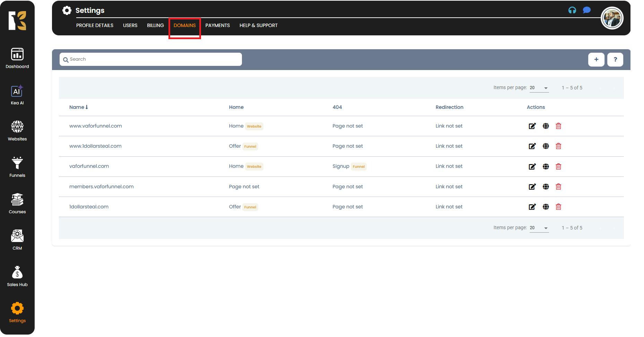The height and width of the screenshot is (337, 644).
Task: Delete the members.vaforfunnel.com domain
Action: pos(558,187)
